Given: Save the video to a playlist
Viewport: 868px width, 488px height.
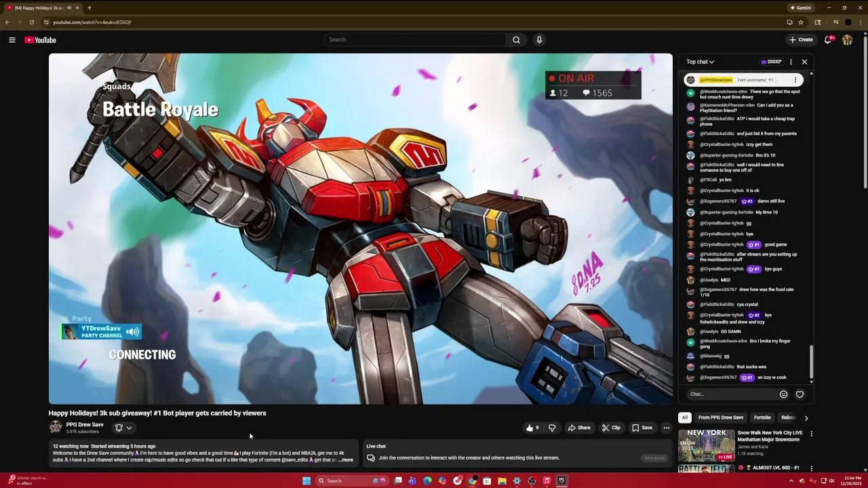Looking at the screenshot, I should [x=642, y=428].
